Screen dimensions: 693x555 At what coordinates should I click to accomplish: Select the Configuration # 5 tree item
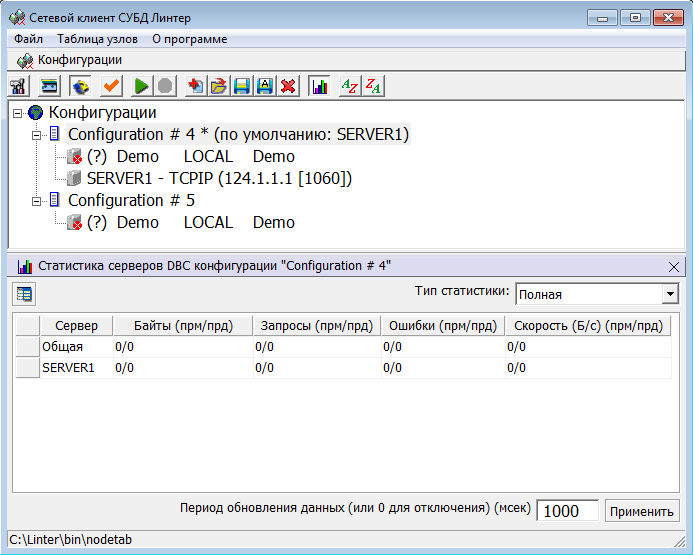[x=131, y=200]
